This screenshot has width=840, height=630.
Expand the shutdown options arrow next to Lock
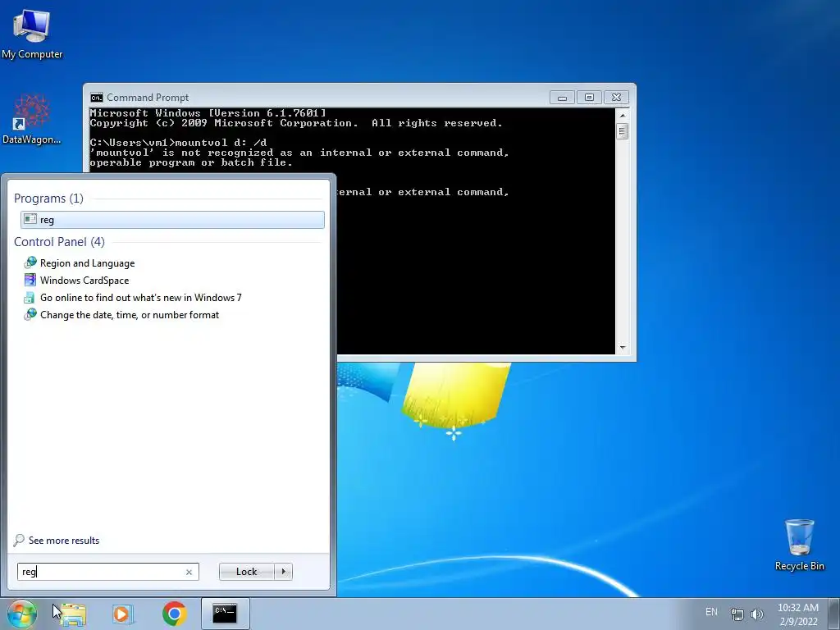tap(283, 572)
